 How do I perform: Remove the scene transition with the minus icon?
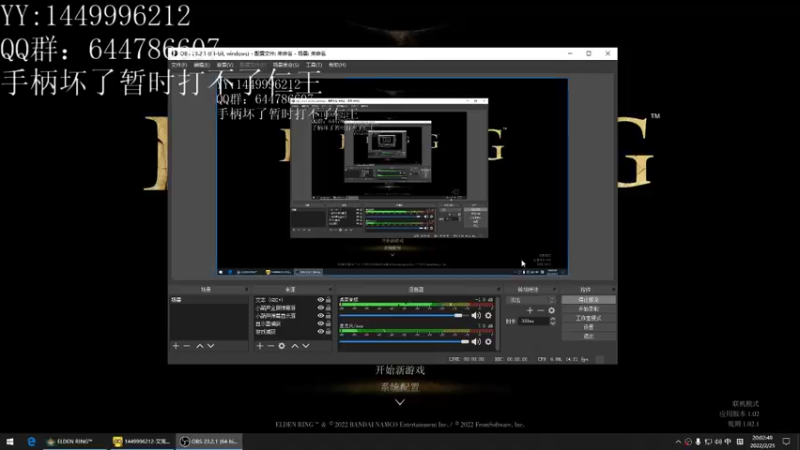point(540,310)
